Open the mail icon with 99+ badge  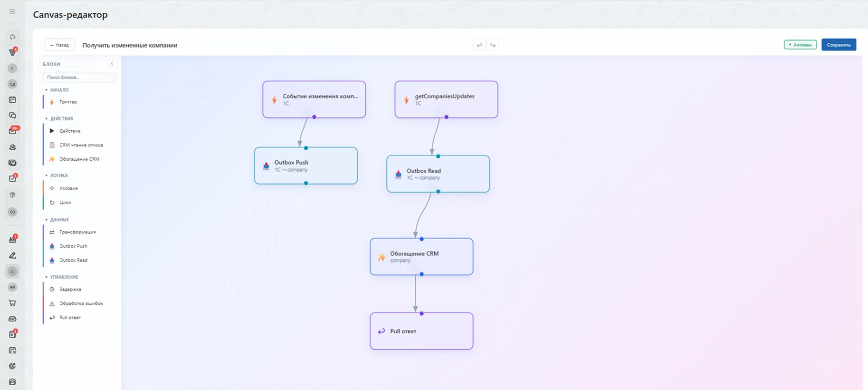point(13,131)
